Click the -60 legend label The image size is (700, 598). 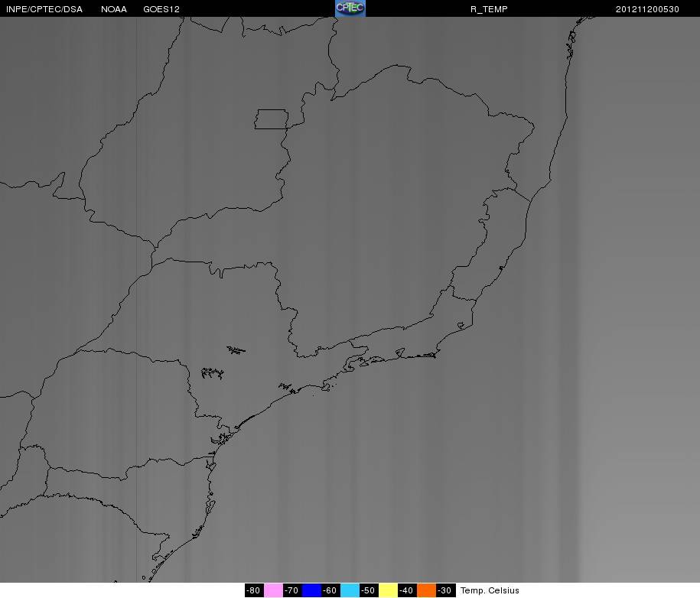coord(330,590)
